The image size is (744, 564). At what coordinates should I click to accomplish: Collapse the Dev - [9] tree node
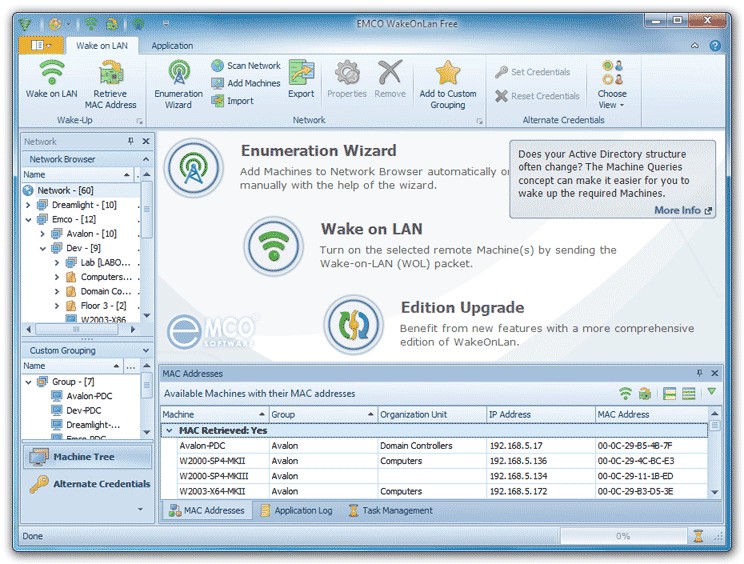pyautogui.click(x=42, y=248)
